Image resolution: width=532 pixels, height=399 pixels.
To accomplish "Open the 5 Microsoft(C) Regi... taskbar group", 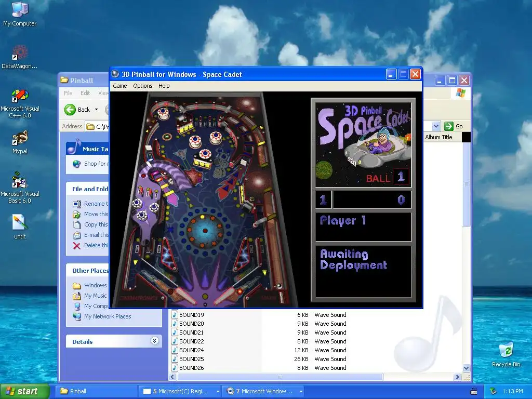I will [x=180, y=391].
